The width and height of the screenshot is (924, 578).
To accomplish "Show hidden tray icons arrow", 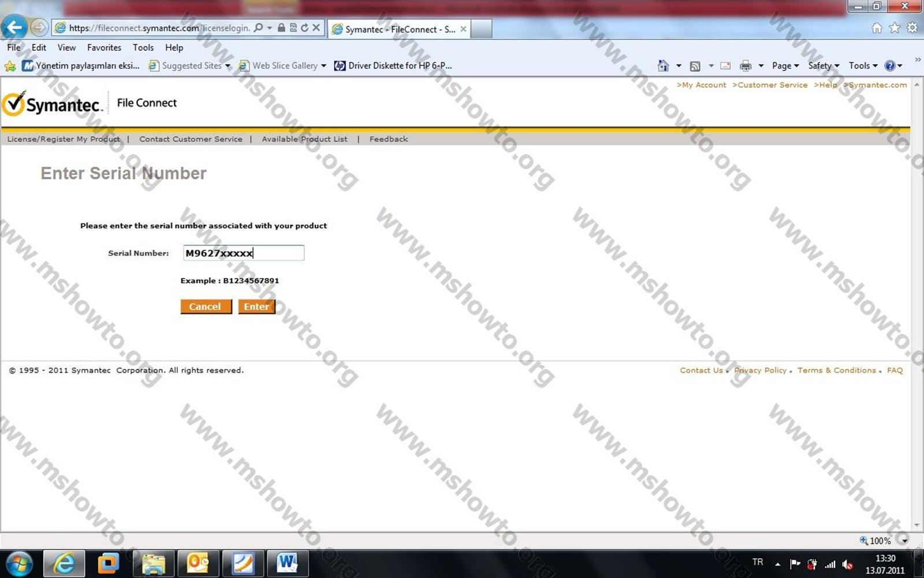I will point(777,564).
